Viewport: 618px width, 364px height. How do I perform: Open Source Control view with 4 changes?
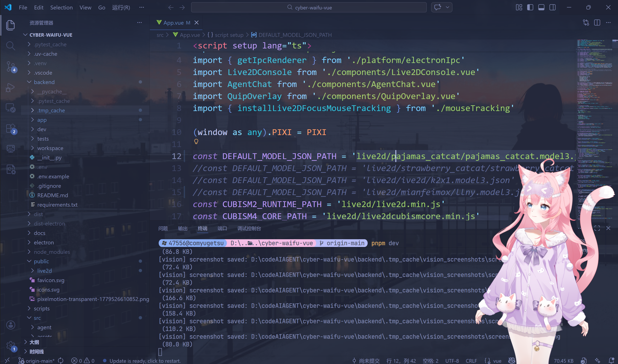pyautogui.click(x=11, y=66)
